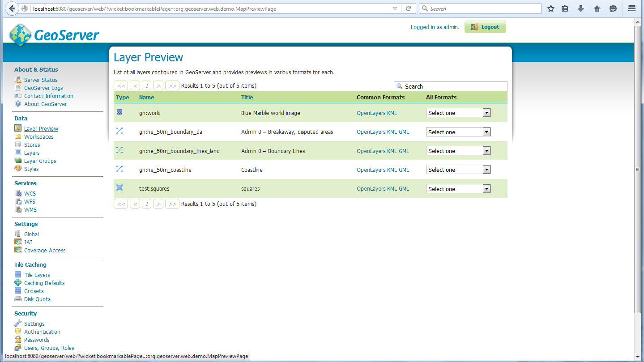Viewport: 644px width, 362px height.
Task: Open the URL bar history dropdown arrow
Action: (x=395, y=9)
